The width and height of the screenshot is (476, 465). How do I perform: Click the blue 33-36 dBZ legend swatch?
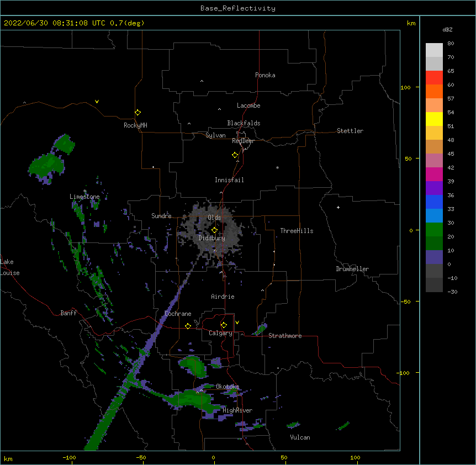click(x=434, y=202)
